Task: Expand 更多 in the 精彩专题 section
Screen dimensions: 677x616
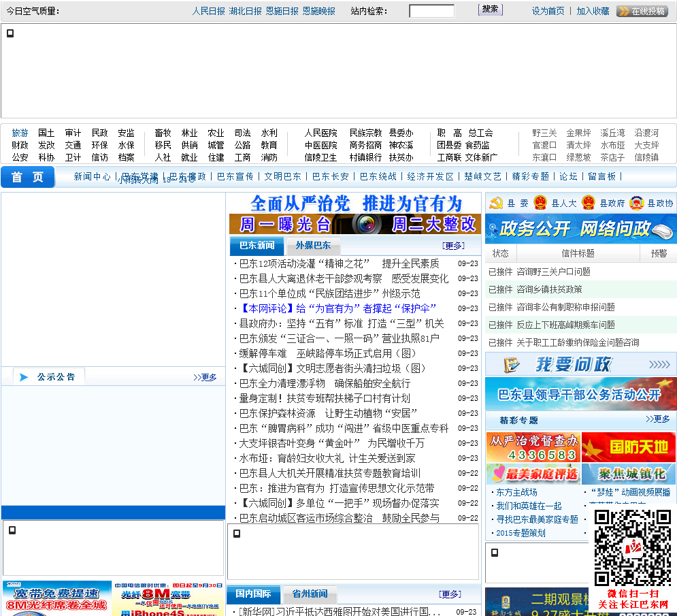Action: (x=658, y=419)
